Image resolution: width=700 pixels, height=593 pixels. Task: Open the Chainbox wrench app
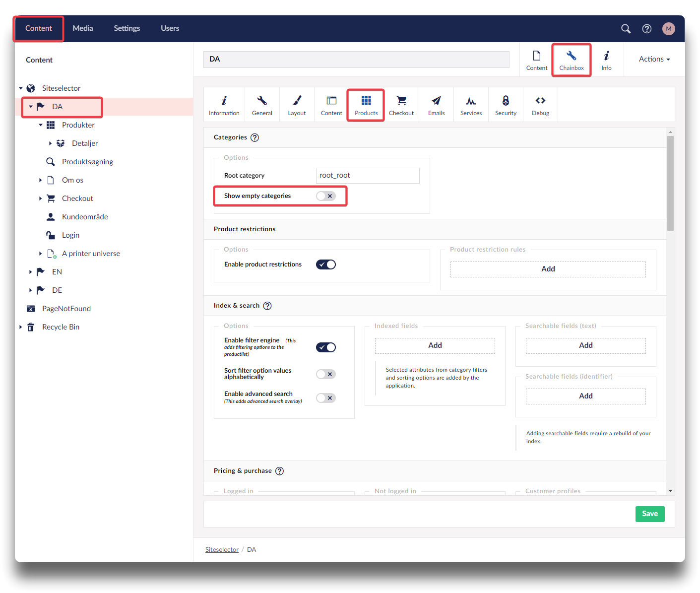(x=571, y=60)
